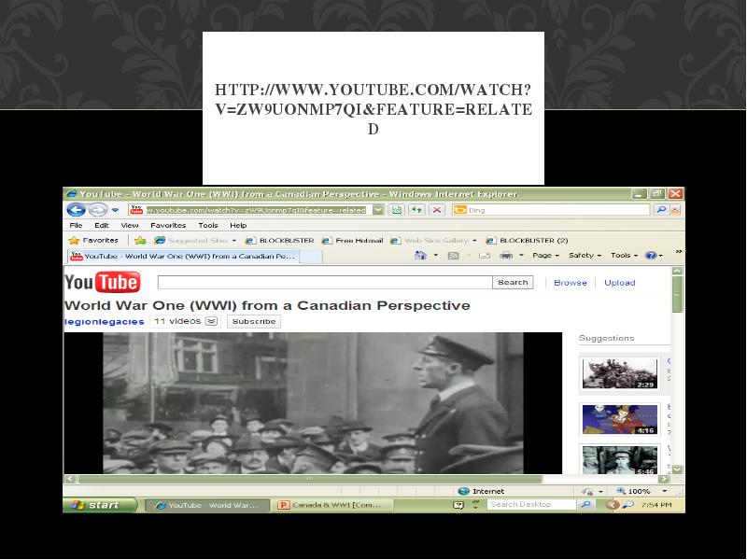Click the Favorites star button
Screen dimensions: 747x560
[x=93, y=241]
